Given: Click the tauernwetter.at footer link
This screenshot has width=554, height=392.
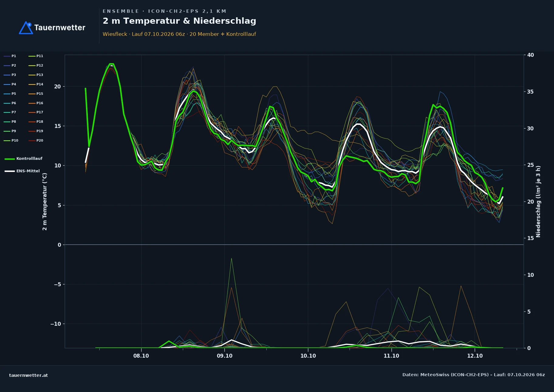Looking at the screenshot, I should pos(28,375).
